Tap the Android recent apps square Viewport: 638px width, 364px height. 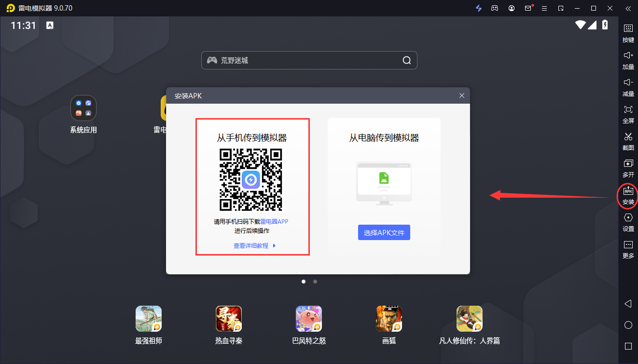(x=628, y=346)
